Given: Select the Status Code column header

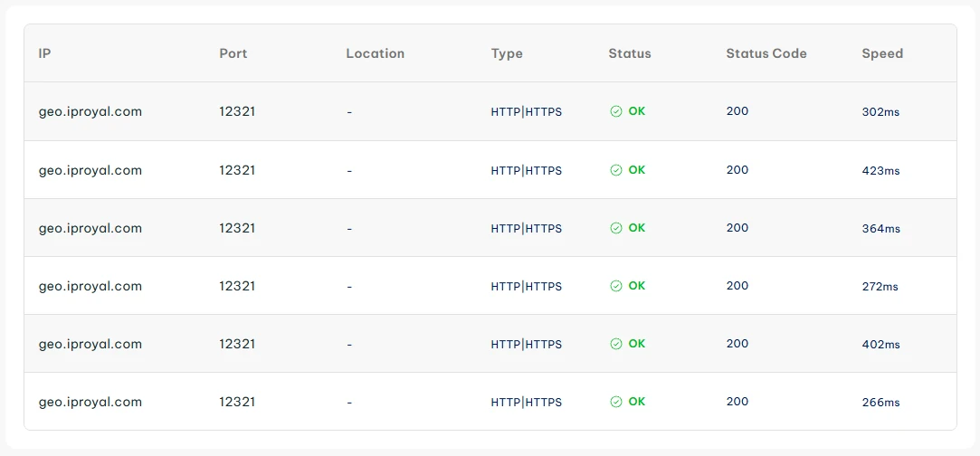Looking at the screenshot, I should [766, 53].
